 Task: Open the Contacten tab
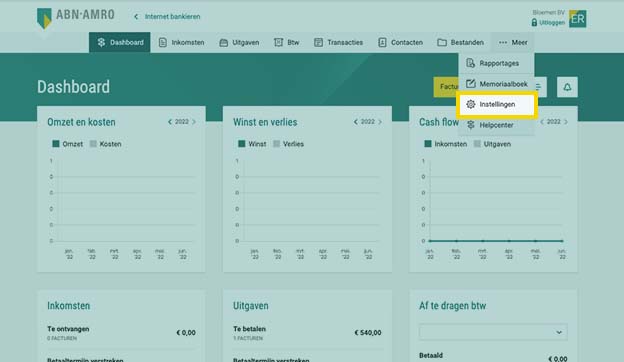click(x=400, y=42)
